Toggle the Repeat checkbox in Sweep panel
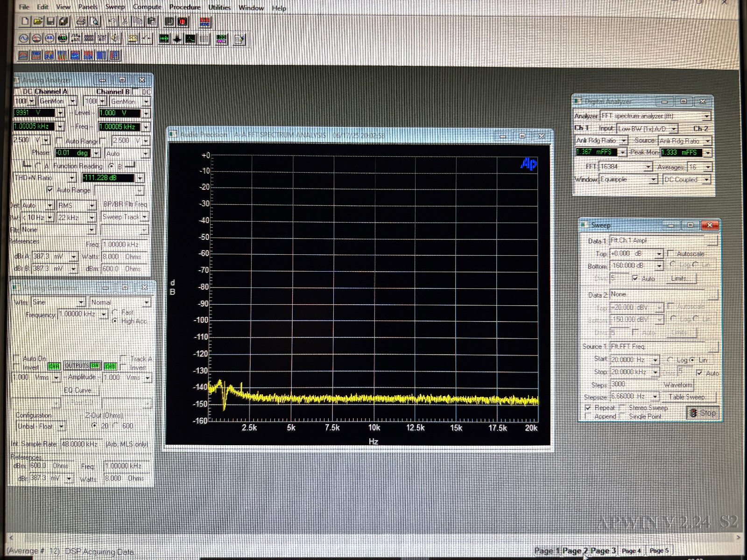 pyautogui.click(x=588, y=408)
